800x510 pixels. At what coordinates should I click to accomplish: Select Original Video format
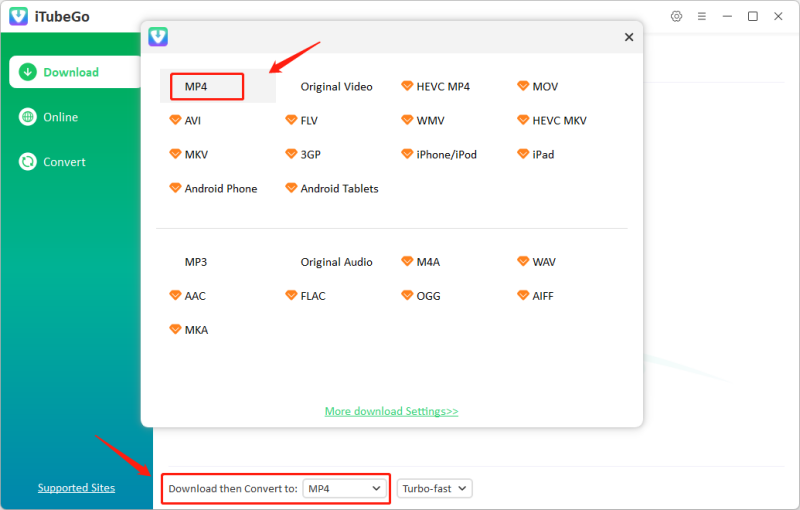click(336, 87)
